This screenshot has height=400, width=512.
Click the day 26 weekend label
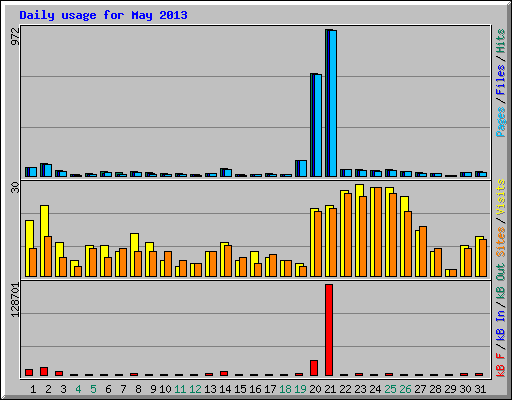[405, 389]
